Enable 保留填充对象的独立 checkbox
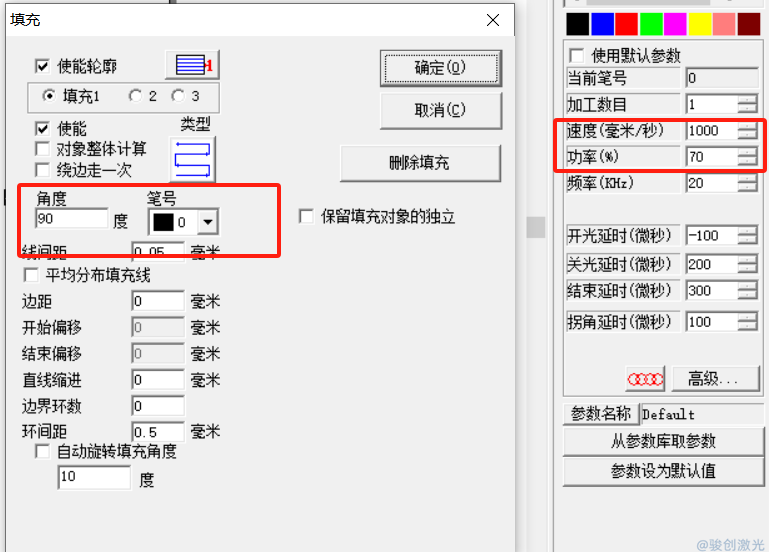Screen dimensions: 769x552 click(307, 216)
